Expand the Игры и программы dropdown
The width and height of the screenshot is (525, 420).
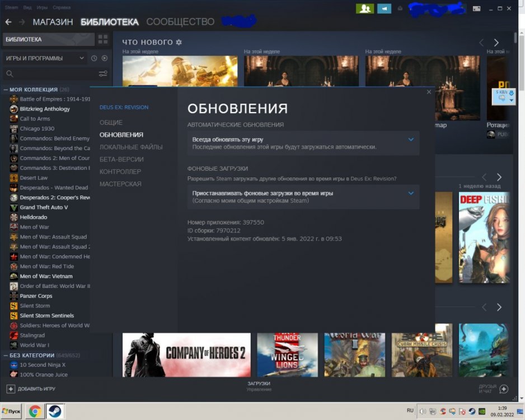45,58
